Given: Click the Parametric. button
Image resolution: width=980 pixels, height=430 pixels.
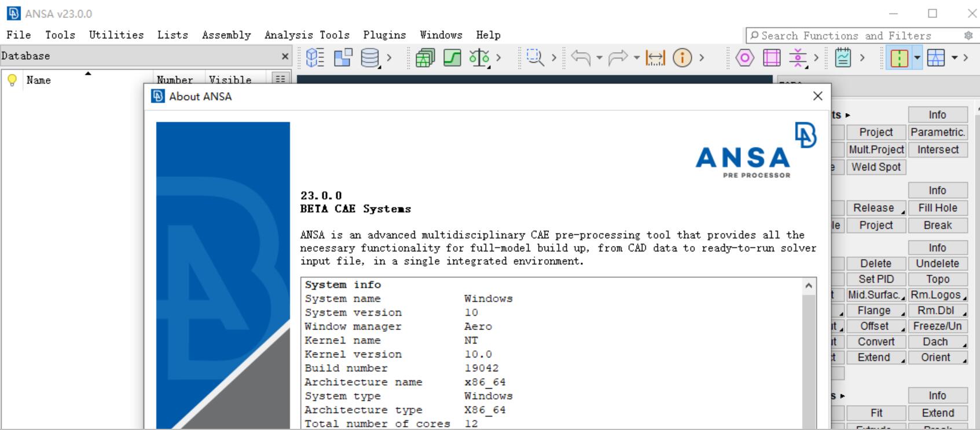Looking at the screenshot, I should click(938, 132).
